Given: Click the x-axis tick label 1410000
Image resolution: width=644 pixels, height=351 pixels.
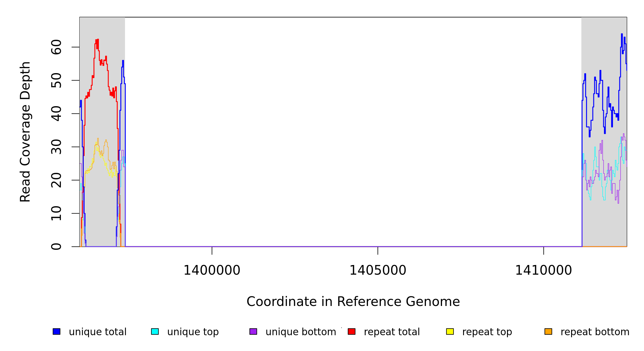Looking at the screenshot, I should (x=543, y=270).
